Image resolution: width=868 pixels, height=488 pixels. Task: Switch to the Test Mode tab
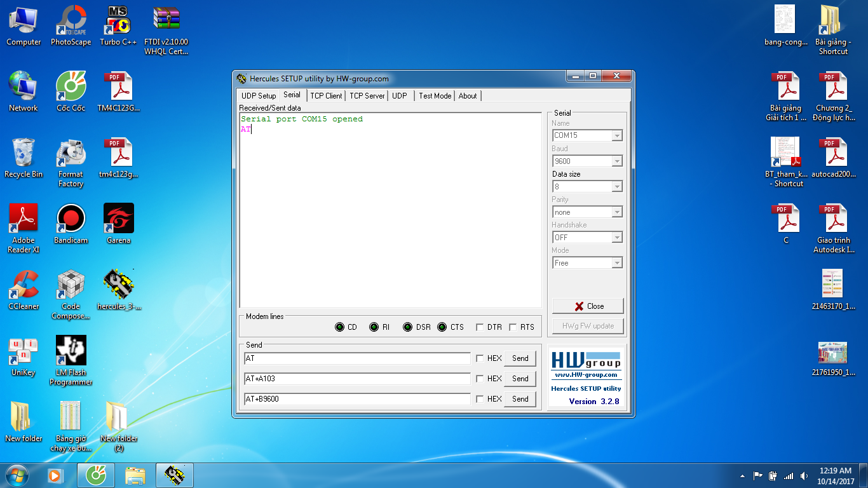[x=435, y=96]
